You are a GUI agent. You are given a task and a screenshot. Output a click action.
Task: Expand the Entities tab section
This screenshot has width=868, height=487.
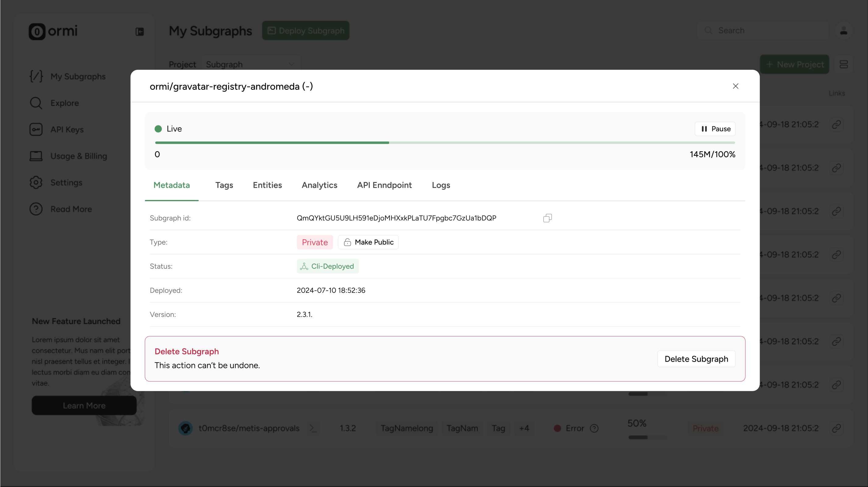point(267,185)
